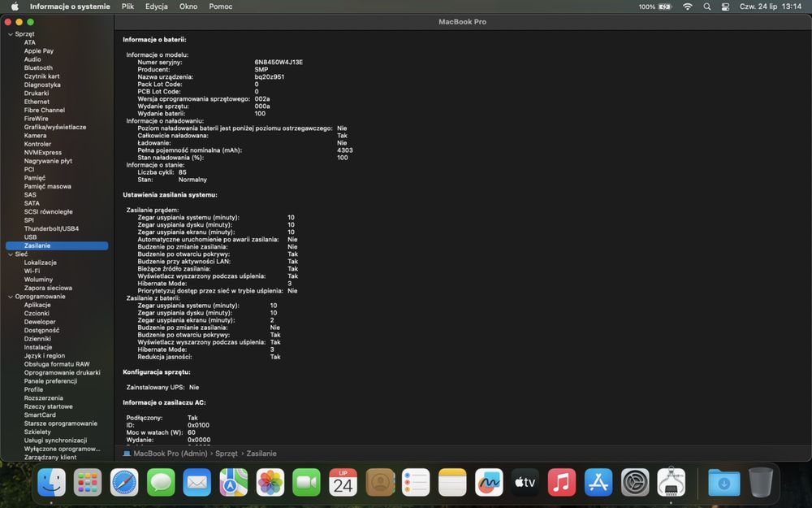The height and width of the screenshot is (508, 812).
Task: Open Apple TV app in Dock
Action: [x=525, y=483]
